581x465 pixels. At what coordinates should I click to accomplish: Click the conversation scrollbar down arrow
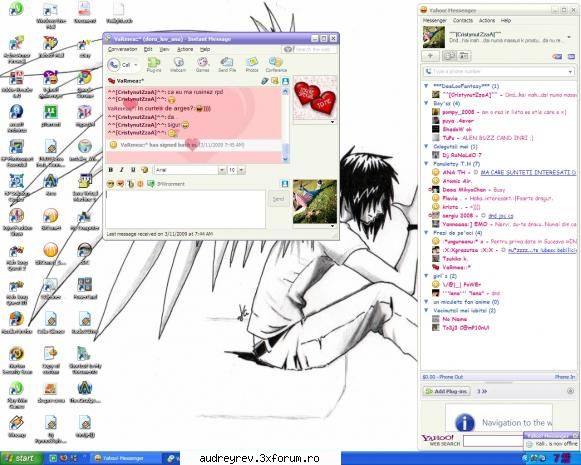[285, 159]
